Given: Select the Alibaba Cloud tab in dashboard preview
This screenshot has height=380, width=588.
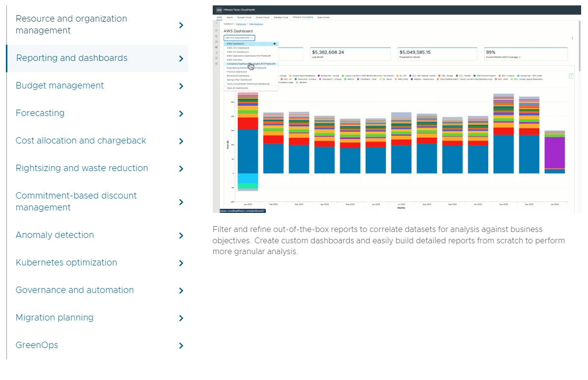Looking at the screenshot, I should coord(281,17).
